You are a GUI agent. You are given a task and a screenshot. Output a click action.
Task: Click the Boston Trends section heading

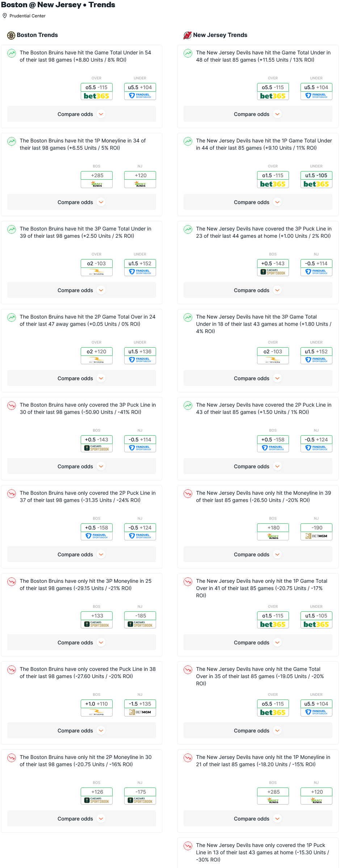[x=37, y=35]
